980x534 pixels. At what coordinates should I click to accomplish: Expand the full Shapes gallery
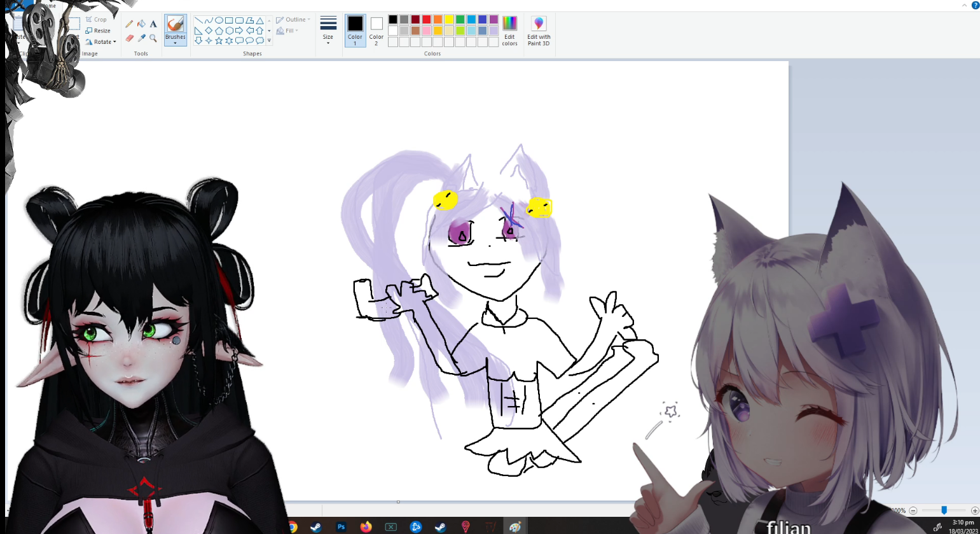tap(269, 41)
